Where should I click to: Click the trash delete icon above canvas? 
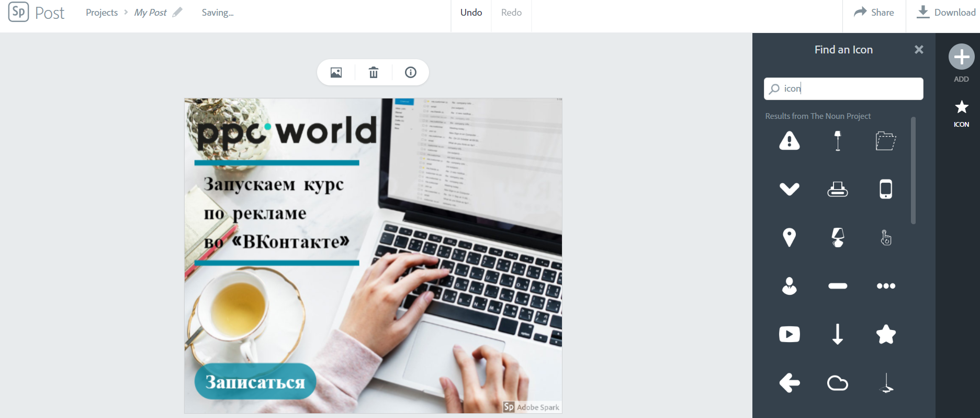tap(373, 72)
